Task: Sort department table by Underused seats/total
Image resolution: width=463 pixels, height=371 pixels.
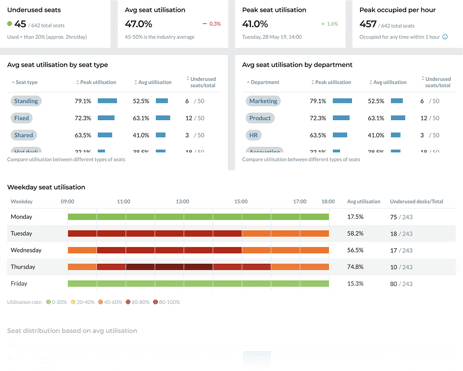Action: 436,82
